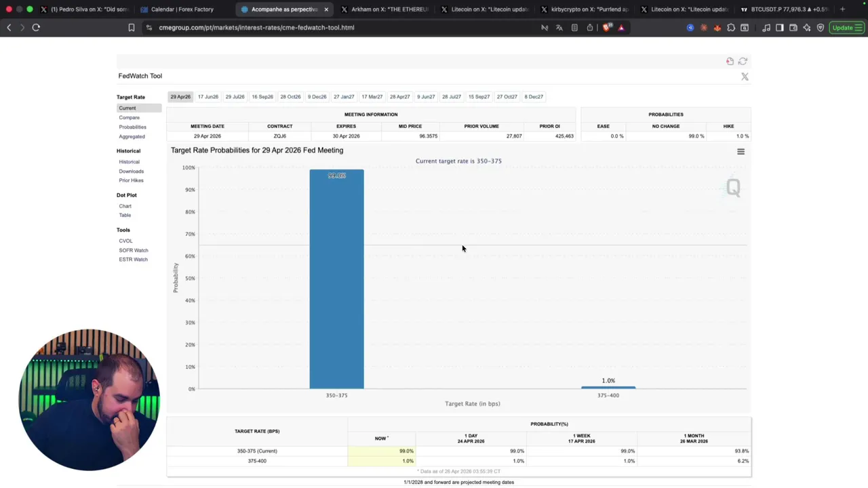Select the 29 Jul26 meeting tab
Viewport: 868px width, 488px height.
[235, 97]
